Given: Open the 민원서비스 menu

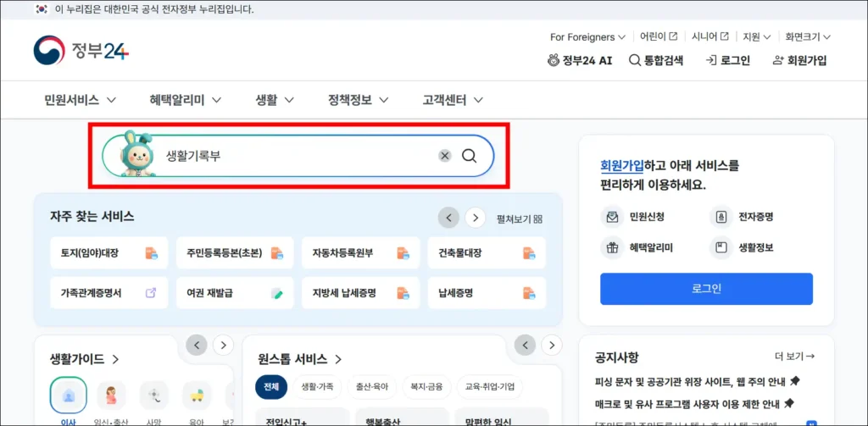Looking at the screenshot, I should click(x=81, y=100).
